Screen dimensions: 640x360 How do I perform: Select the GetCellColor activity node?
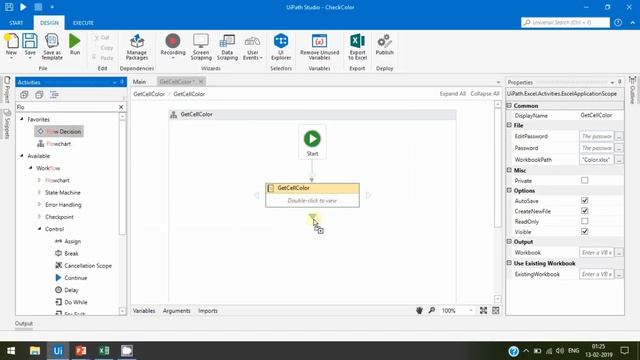tap(312, 195)
